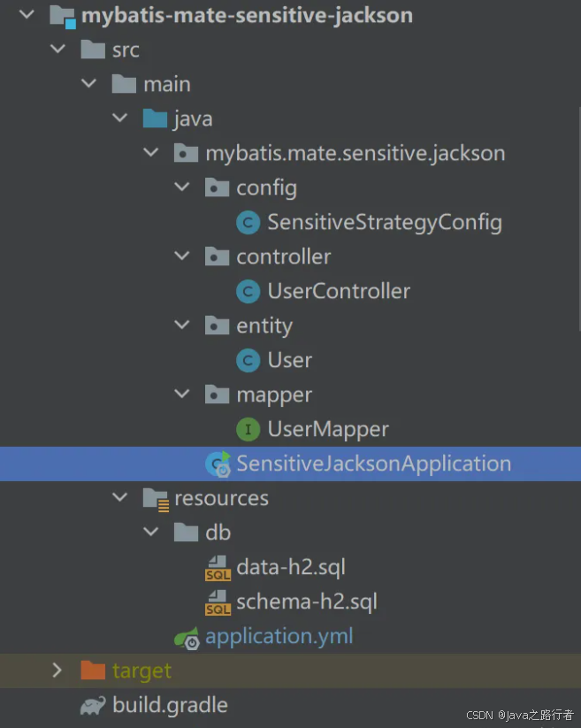Image resolution: width=581 pixels, height=728 pixels.
Task: Open the UserMapper interface file
Action: click(x=328, y=430)
